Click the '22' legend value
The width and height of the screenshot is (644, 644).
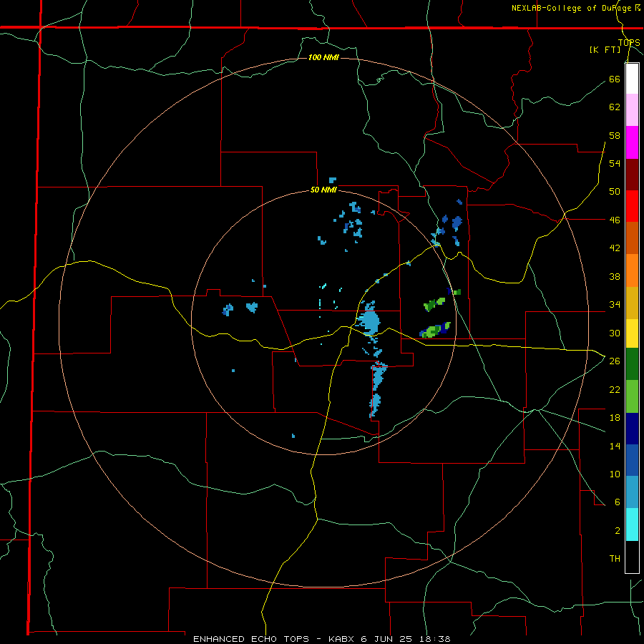click(615, 389)
